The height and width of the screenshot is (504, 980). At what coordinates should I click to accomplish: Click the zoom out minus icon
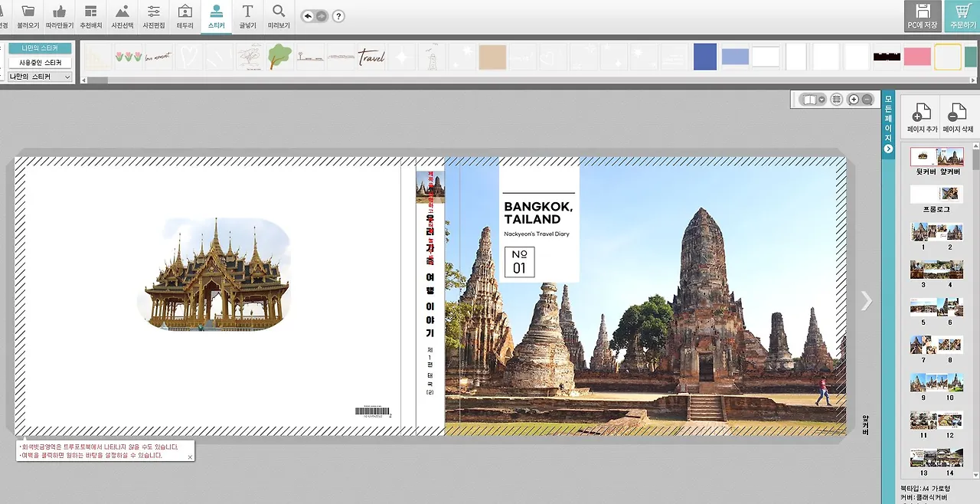click(x=867, y=100)
